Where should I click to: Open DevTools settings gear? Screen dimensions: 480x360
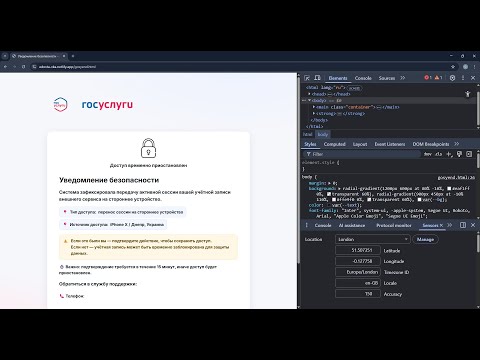click(452, 78)
